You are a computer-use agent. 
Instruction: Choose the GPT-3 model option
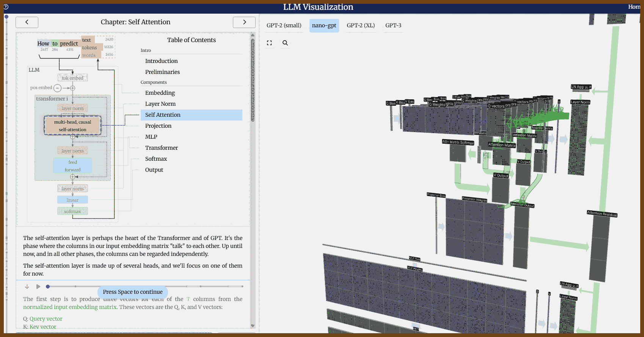393,25
